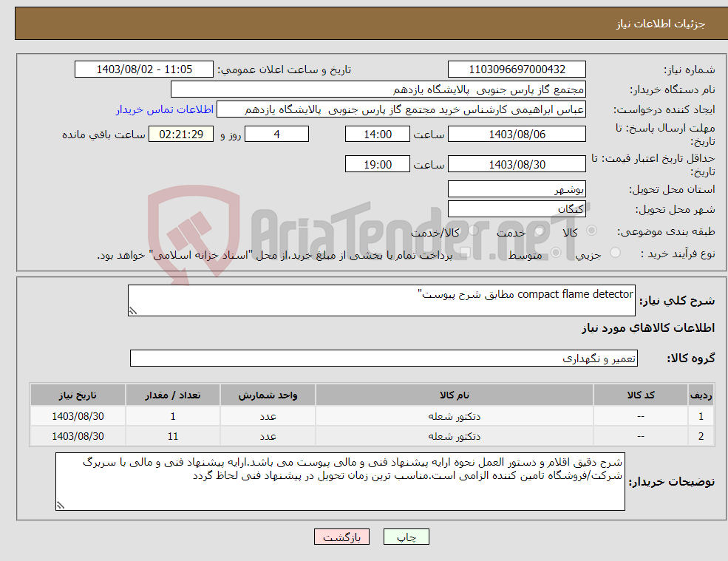Click the announcement date field 1403/08/02 - 11:05
Viewport: 728px width, 561px height.
[144, 69]
